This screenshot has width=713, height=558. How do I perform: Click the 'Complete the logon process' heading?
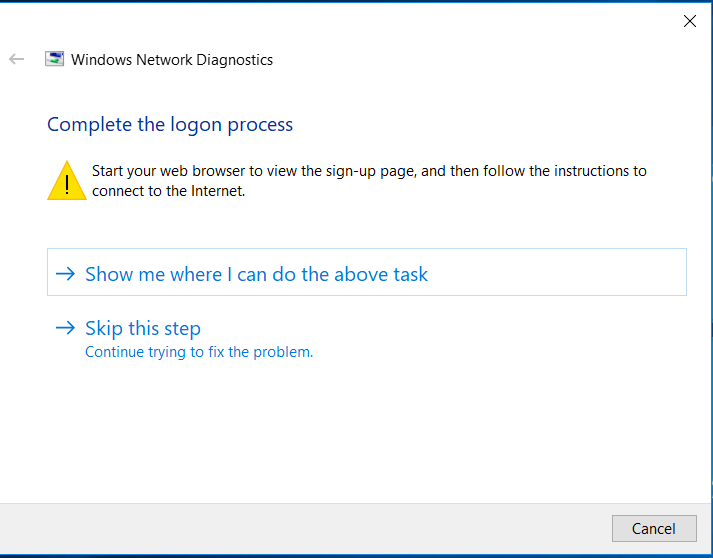point(170,125)
